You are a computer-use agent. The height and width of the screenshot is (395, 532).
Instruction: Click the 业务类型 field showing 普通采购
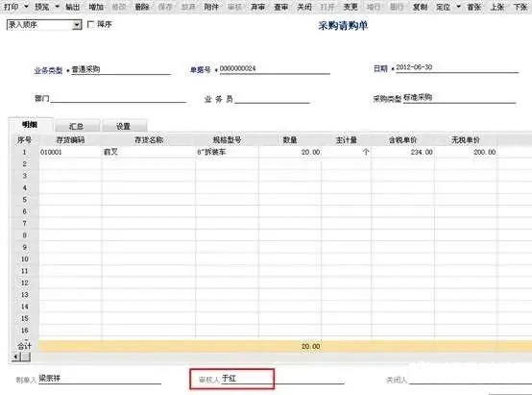(x=120, y=69)
